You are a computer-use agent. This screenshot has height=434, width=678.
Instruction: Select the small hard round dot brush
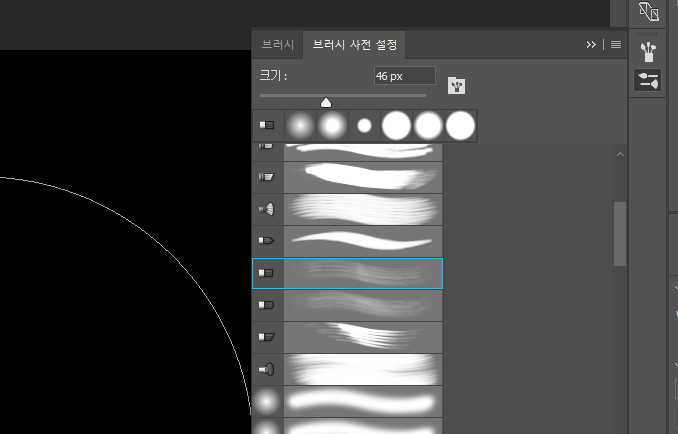[364, 125]
